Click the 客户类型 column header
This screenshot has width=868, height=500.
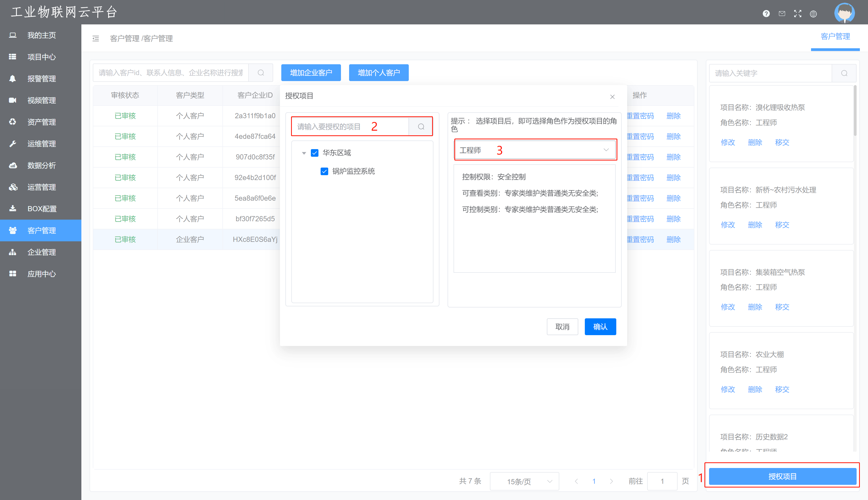coord(190,95)
